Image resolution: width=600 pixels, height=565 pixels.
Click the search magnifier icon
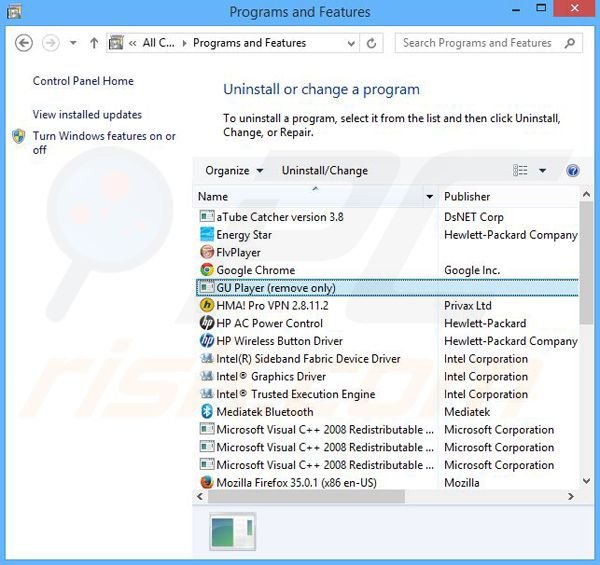570,43
